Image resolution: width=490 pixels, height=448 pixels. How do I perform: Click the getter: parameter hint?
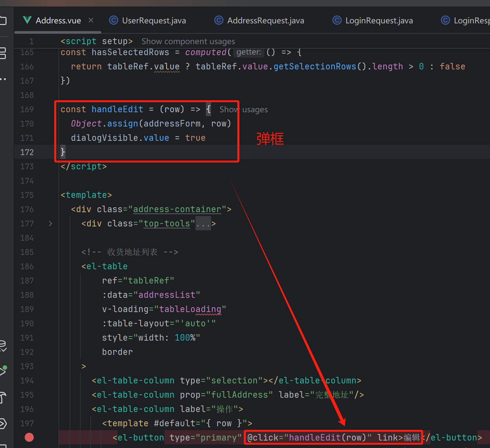pyautogui.click(x=248, y=52)
